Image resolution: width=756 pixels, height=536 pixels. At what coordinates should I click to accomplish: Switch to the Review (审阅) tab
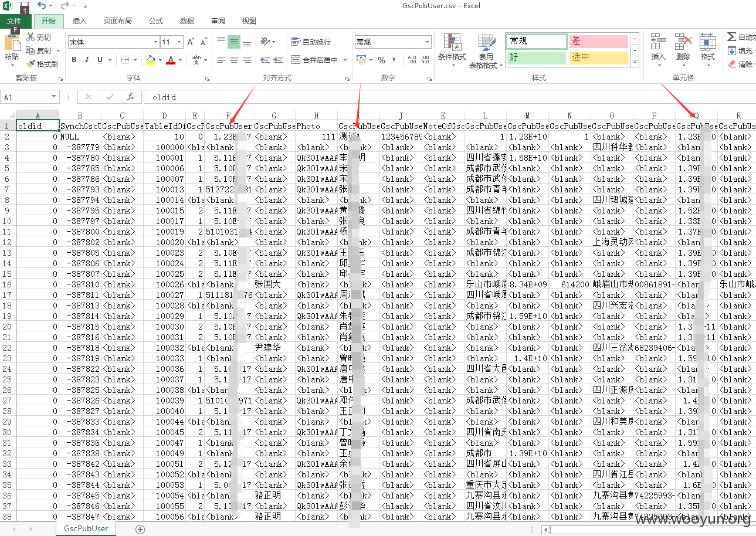click(218, 21)
